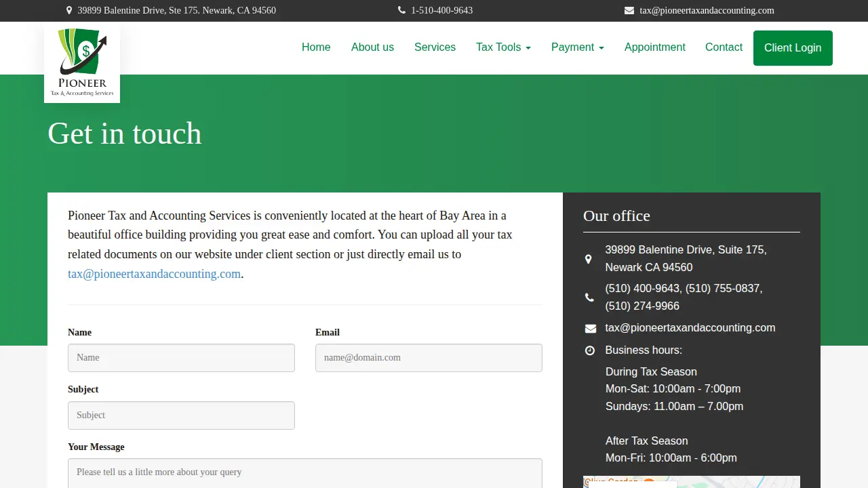Go to the Home page
The height and width of the screenshot is (488, 868).
point(316,47)
